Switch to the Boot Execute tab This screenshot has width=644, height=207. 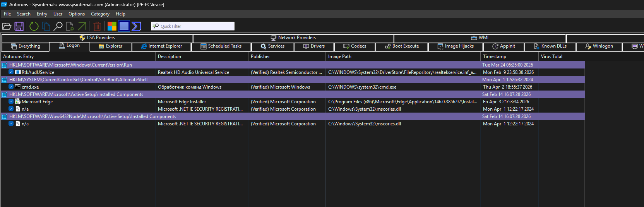point(402,46)
